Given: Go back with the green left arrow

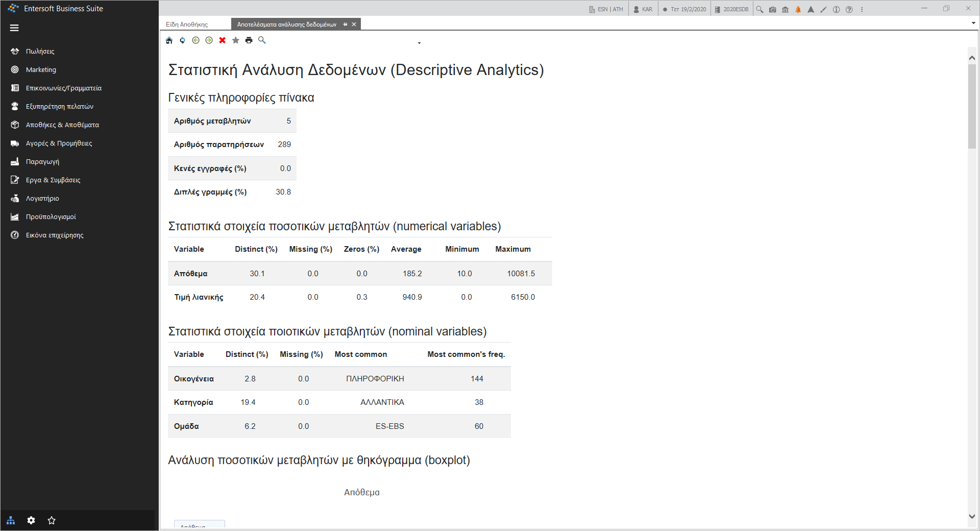Looking at the screenshot, I should (196, 40).
